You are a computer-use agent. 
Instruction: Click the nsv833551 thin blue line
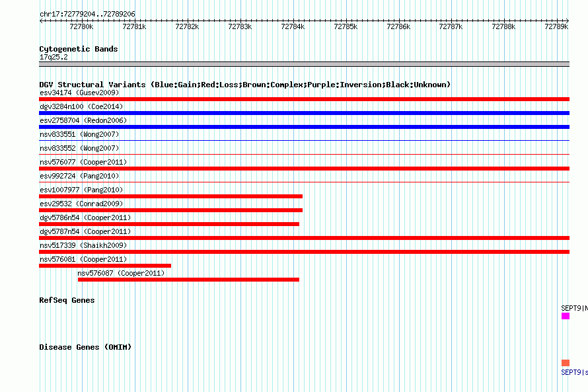pos(304,141)
